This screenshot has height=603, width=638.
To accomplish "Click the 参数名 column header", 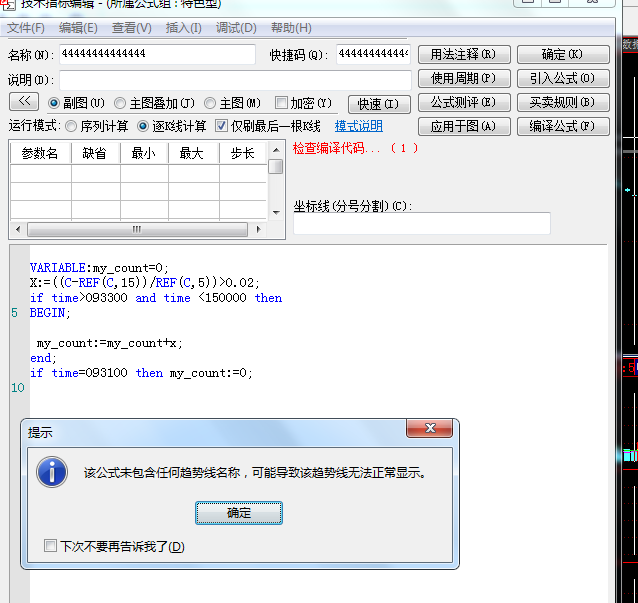I will [40, 153].
